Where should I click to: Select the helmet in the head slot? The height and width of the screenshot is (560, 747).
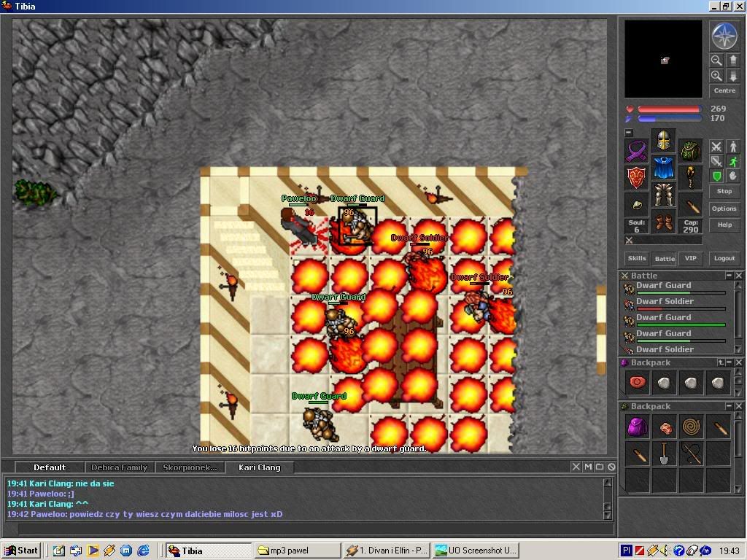coord(663,141)
